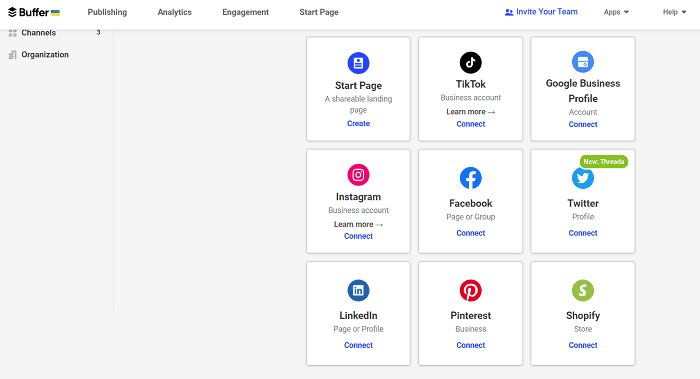Click Learn more on Instagram card
This screenshot has width=700, height=379.
(x=358, y=224)
